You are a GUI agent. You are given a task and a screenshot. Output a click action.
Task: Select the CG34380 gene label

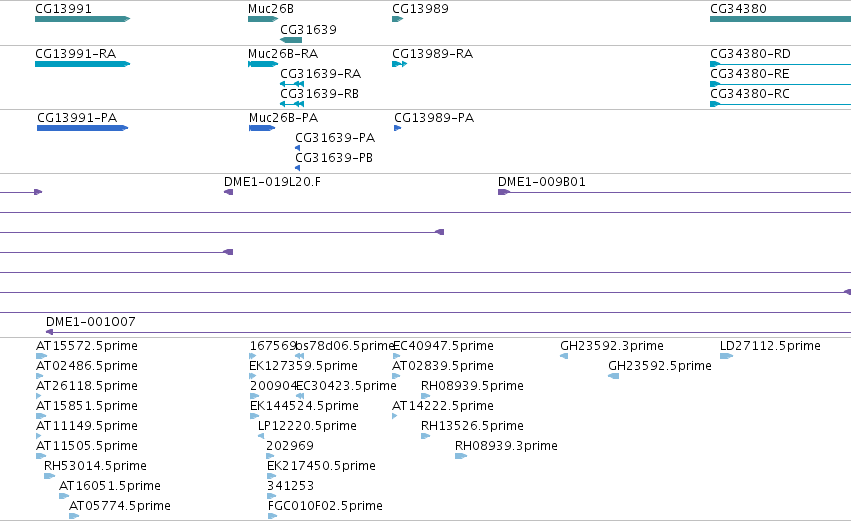tap(738, 9)
